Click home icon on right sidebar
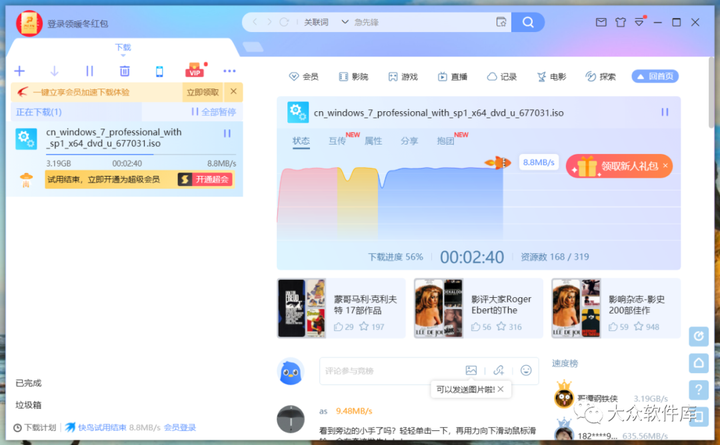The image size is (720, 445). [x=698, y=363]
